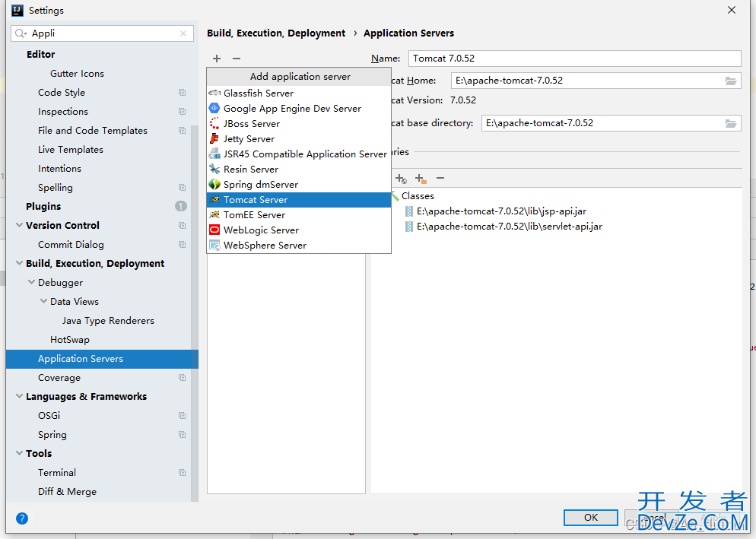756x539 pixels.
Task: Clear the Appli search text
Action: [183, 33]
